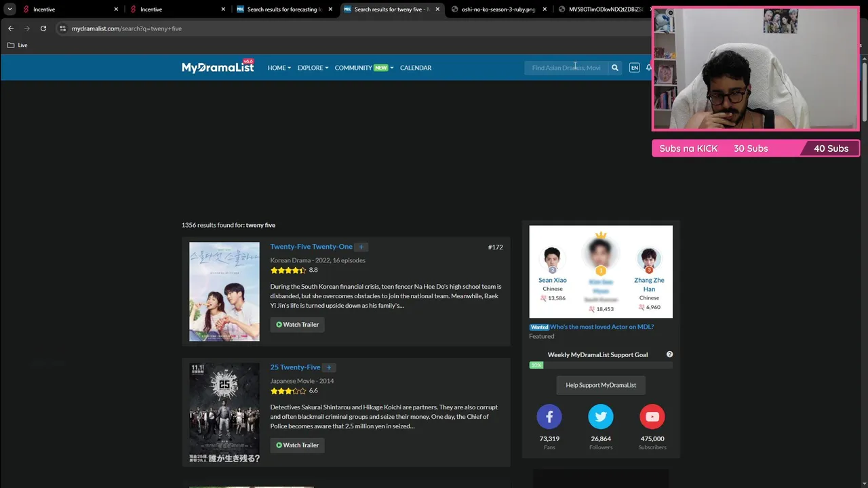The width and height of the screenshot is (868, 488).
Task: Click the browser address bar URL
Action: [127, 28]
